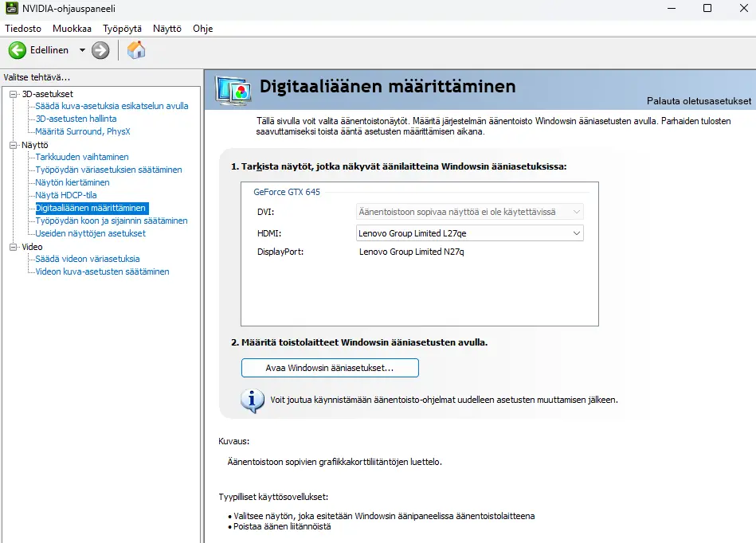Open the HDMI display dropdown
This screenshot has width=756, height=543.
[x=469, y=233]
